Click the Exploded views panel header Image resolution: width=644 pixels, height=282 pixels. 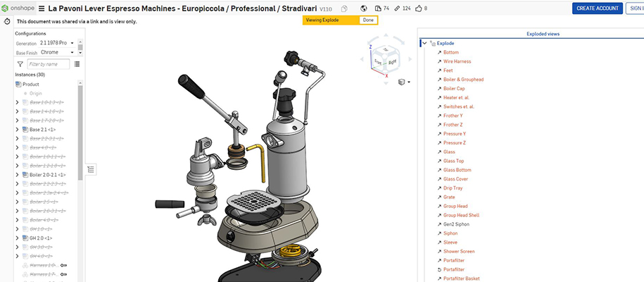tap(543, 34)
